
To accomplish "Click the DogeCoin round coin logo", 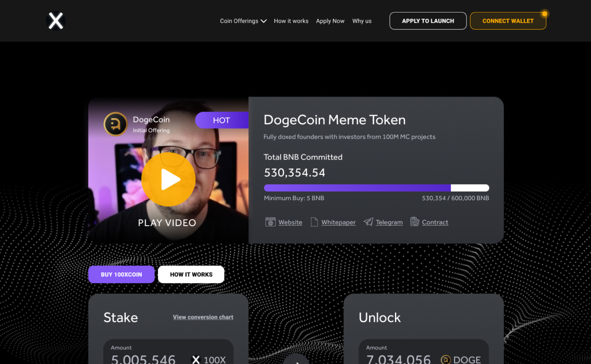I will (115, 124).
